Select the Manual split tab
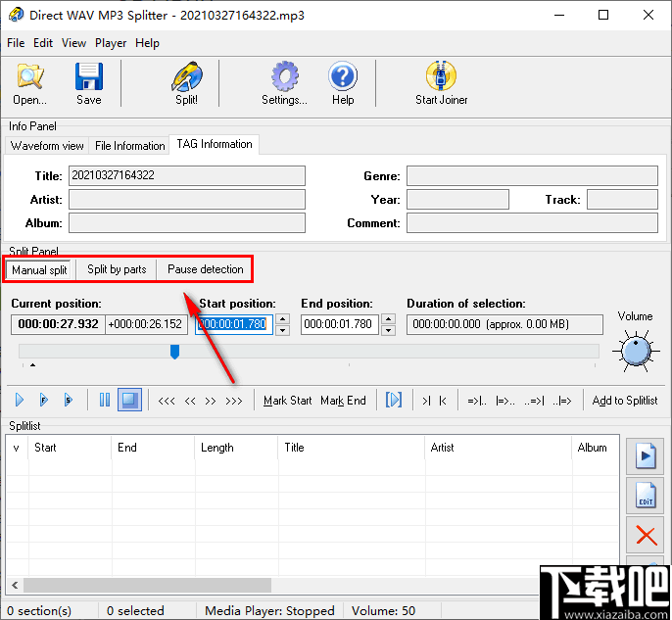 (x=39, y=270)
